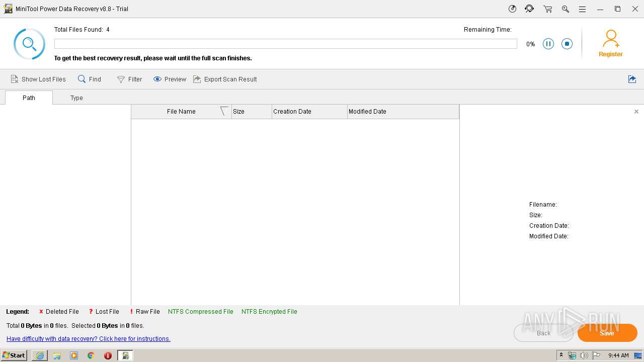The image size is (644, 362).
Task: Click the Preview eye button
Action: (x=170, y=79)
